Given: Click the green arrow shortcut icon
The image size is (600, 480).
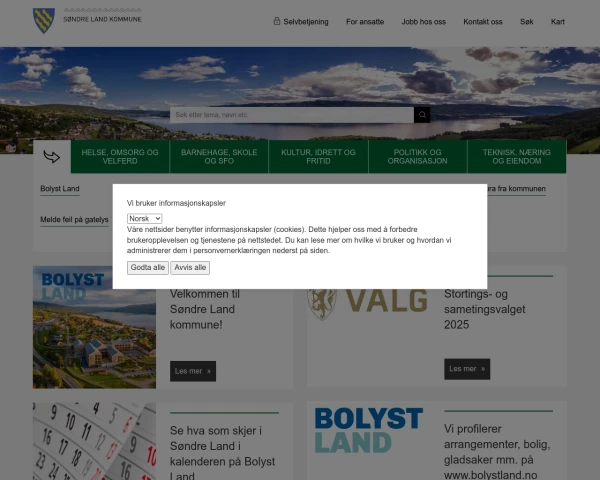Looking at the screenshot, I should coord(52,156).
